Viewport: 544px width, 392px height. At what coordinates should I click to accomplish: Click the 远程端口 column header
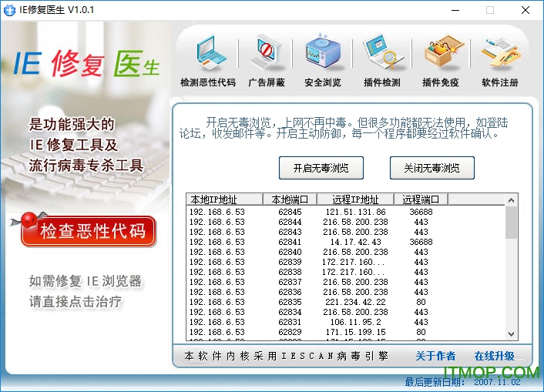point(420,199)
